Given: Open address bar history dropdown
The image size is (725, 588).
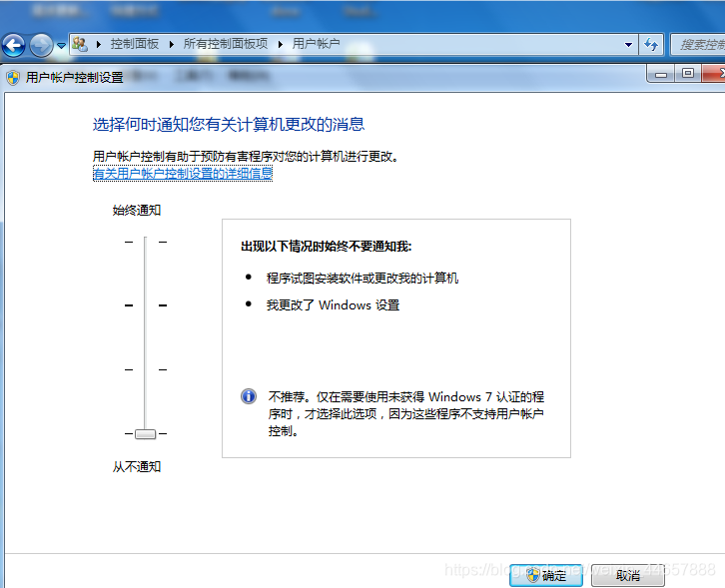Looking at the screenshot, I should [x=628, y=45].
